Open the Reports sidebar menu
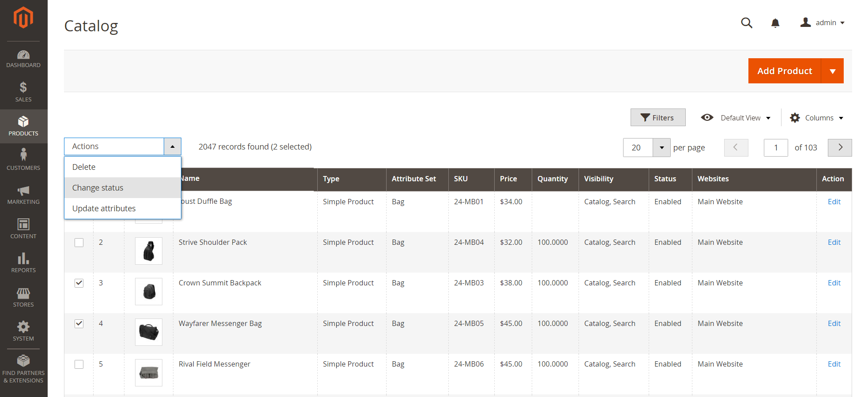 [x=23, y=263]
